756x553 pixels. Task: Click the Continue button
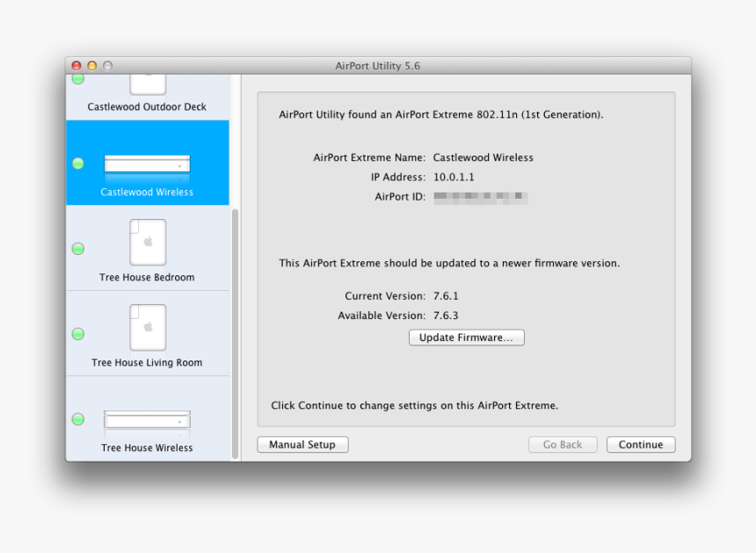[x=641, y=445]
